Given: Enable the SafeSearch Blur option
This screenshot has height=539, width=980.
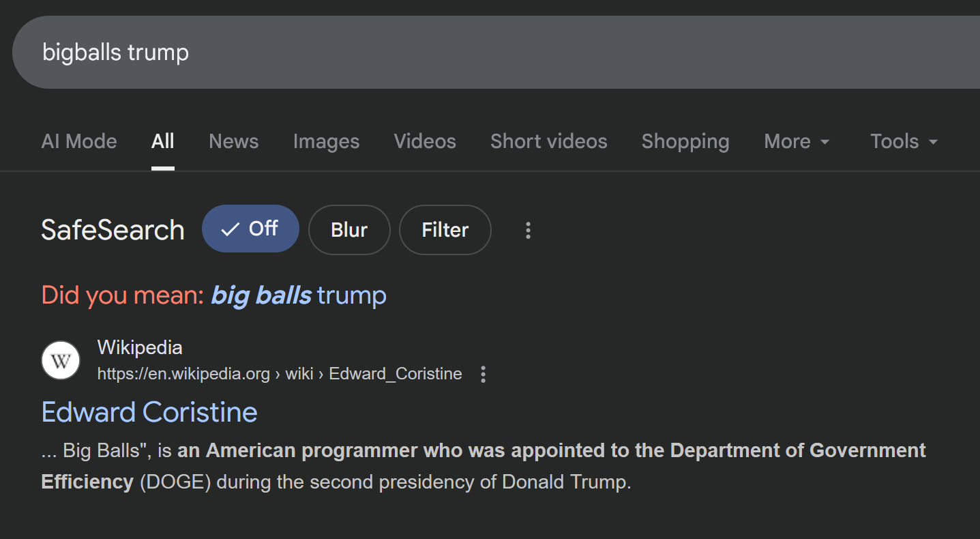Looking at the screenshot, I should point(349,230).
